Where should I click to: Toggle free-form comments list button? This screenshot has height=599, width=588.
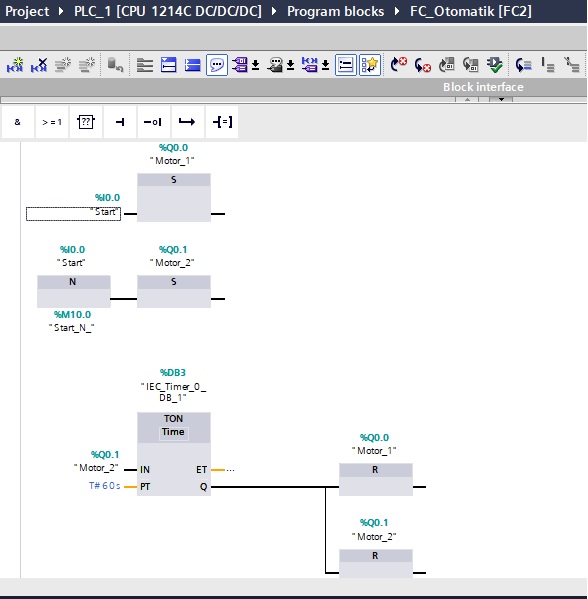click(x=345, y=65)
